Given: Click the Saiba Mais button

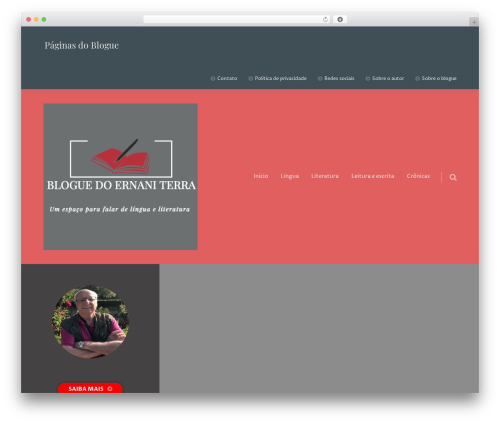Looking at the screenshot, I should pos(90,388).
